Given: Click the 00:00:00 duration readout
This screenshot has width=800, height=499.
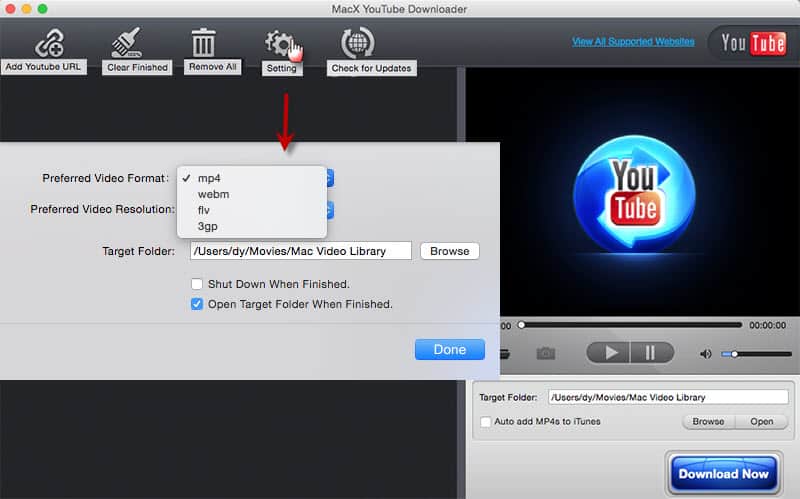Looking at the screenshot, I should pos(767,325).
